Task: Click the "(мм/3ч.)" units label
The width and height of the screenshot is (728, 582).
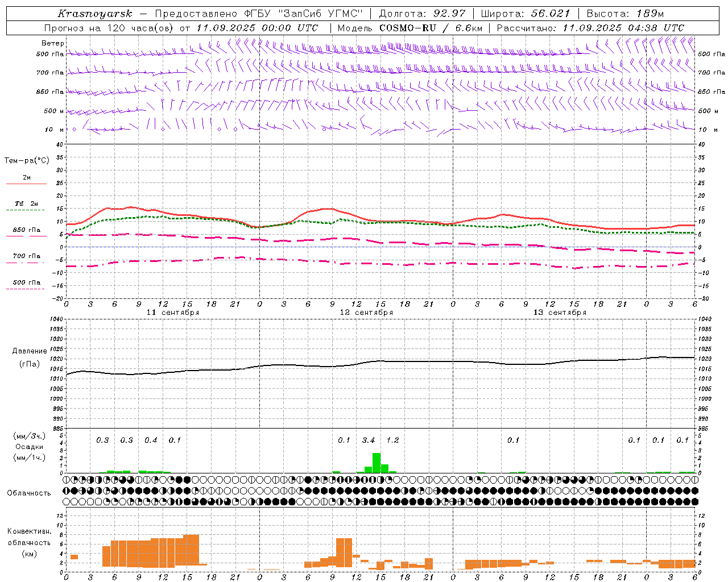Action: point(29,436)
